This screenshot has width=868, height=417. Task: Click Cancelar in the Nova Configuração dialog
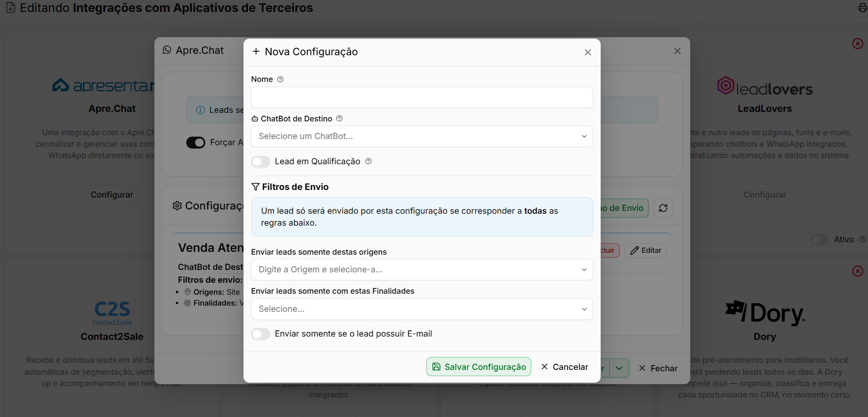565,367
